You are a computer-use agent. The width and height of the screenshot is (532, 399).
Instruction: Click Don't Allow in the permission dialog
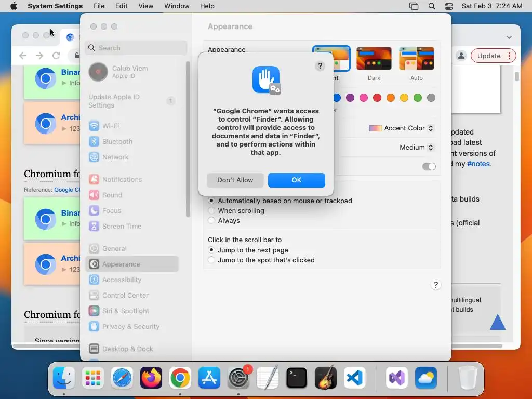point(235,180)
